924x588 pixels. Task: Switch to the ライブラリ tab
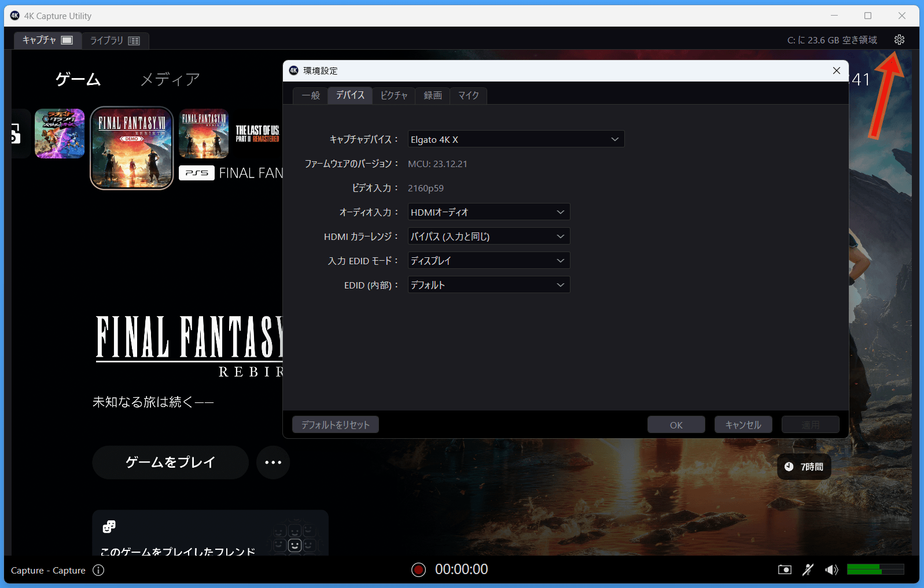[x=115, y=40]
